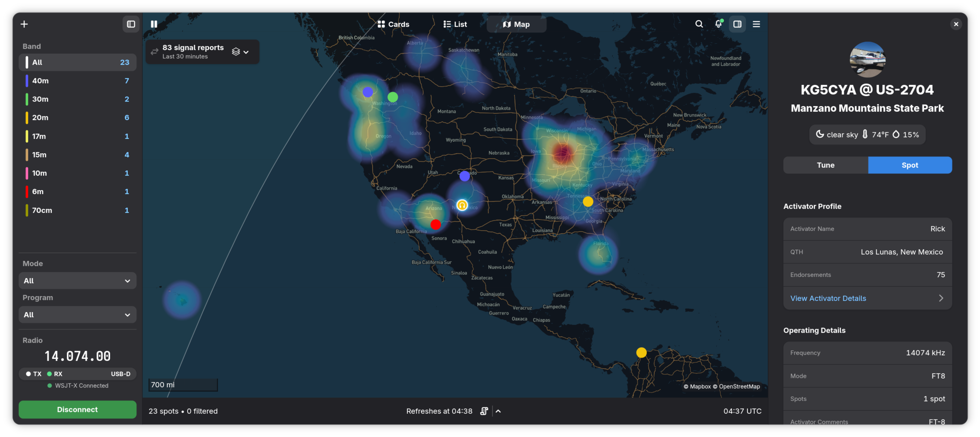Click the red 6m spot marker in Arizona
The width and height of the screenshot is (980, 437).
click(436, 224)
